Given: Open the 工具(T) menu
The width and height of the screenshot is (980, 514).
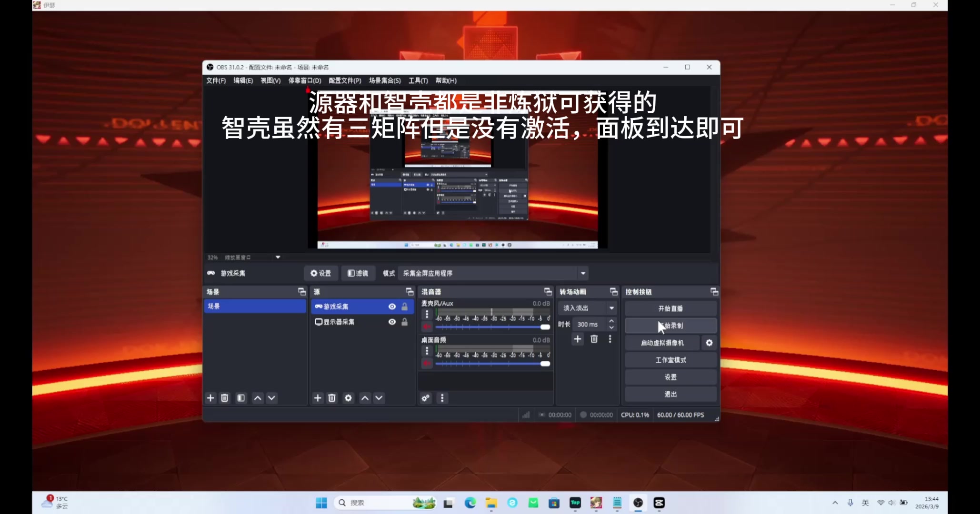Looking at the screenshot, I should coord(418,80).
